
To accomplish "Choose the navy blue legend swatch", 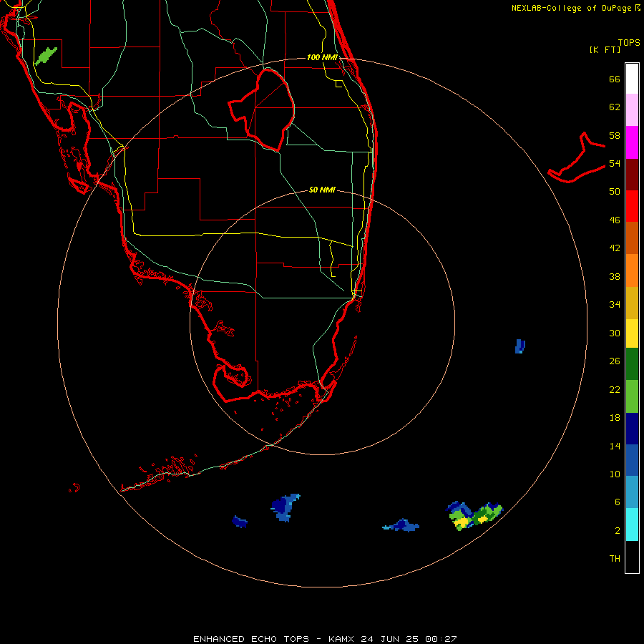I will (x=632, y=429).
